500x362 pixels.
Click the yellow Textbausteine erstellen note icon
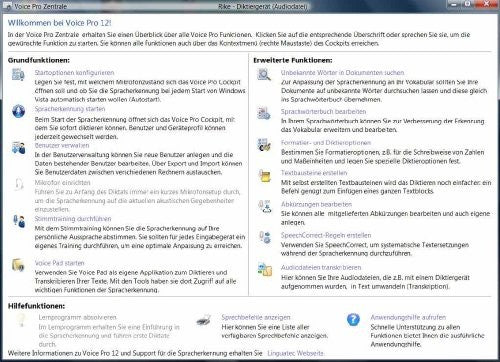tap(265, 175)
